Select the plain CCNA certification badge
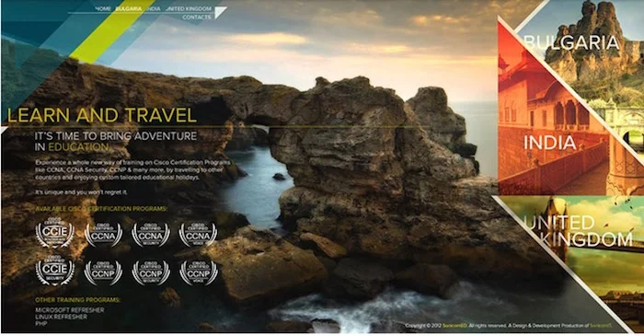Screen dimensions: 644x336 coord(103,235)
